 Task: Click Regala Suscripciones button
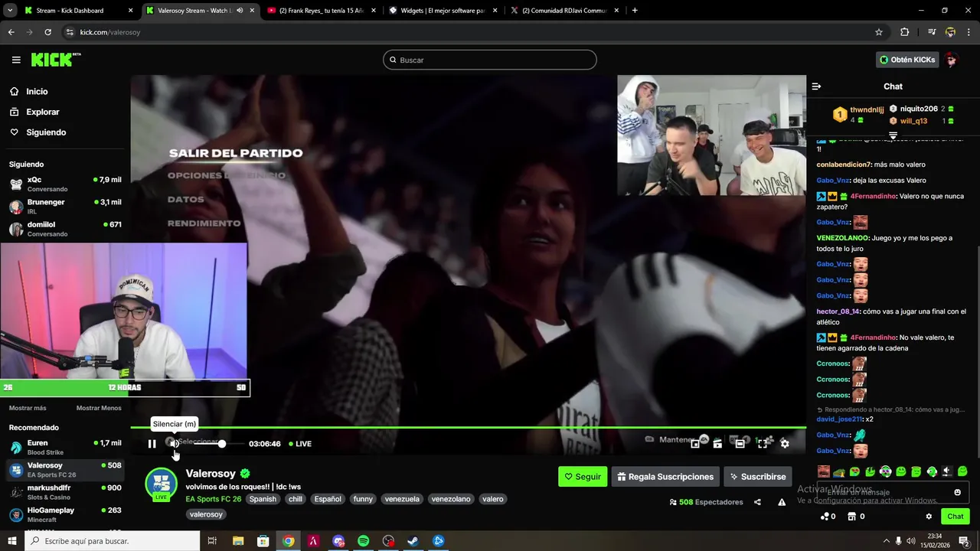[665, 477]
